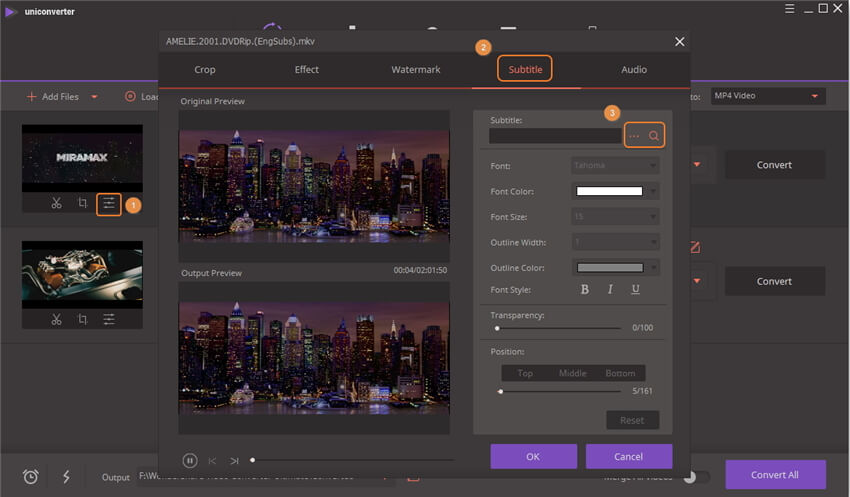Viewport: 850px width, 497px height.
Task: Open the Font Color dropdown arrow
Action: [653, 191]
